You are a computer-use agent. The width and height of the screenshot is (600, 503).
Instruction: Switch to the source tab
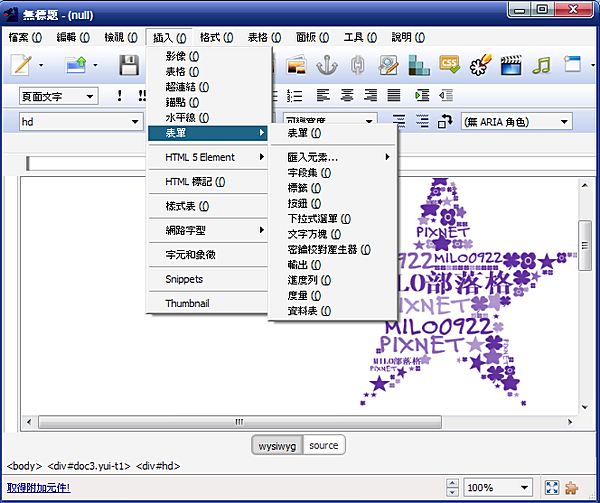point(324,446)
